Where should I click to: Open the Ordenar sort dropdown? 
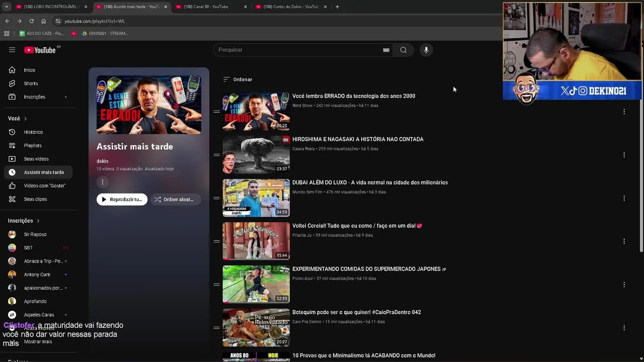tap(237, 79)
